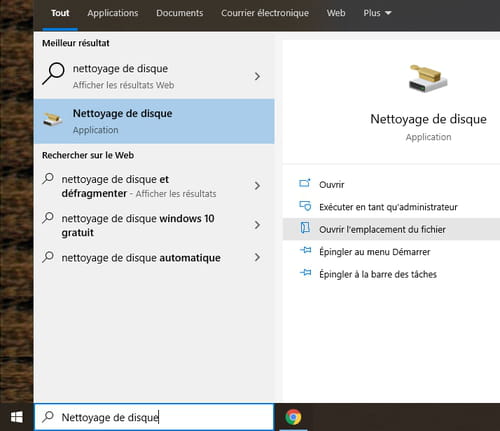Click the Nettoyage de disque app icon in results

53,120
